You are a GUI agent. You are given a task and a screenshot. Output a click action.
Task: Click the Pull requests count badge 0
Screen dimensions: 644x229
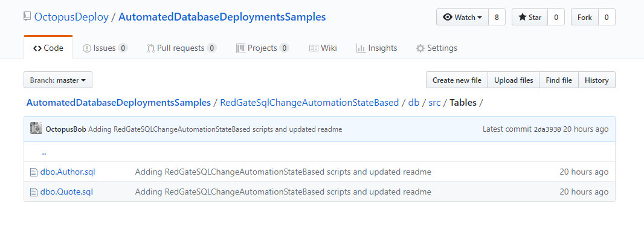click(211, 48)
